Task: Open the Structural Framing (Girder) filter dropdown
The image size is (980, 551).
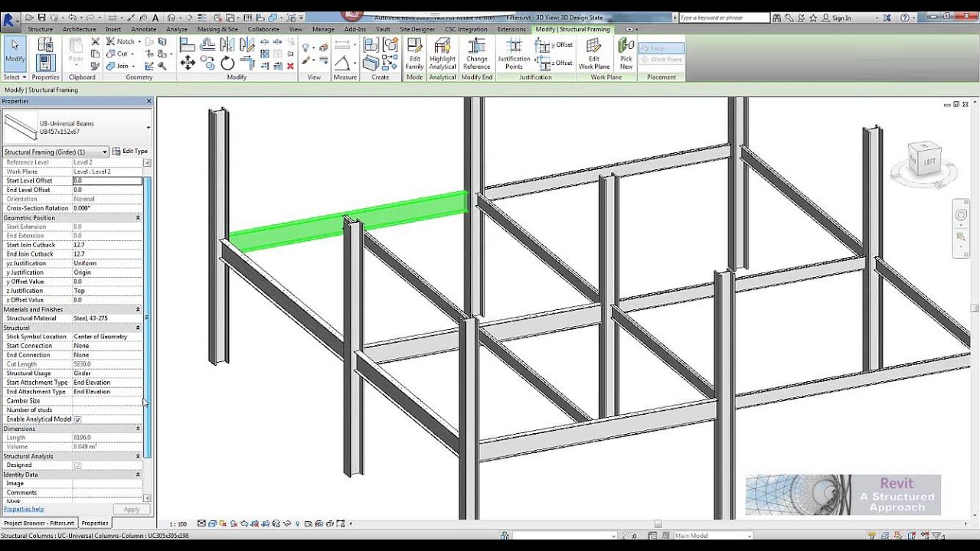Action: (x=56, y=152)
